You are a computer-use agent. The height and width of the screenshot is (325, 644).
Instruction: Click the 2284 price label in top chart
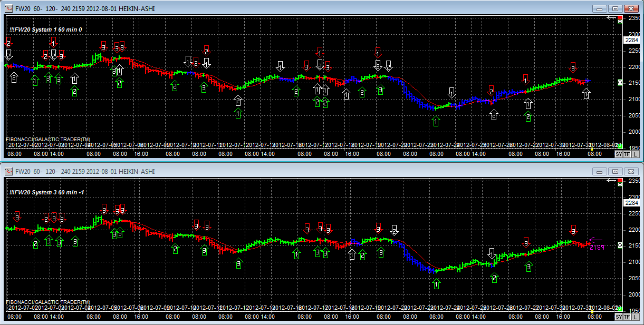tap(631, 40)
